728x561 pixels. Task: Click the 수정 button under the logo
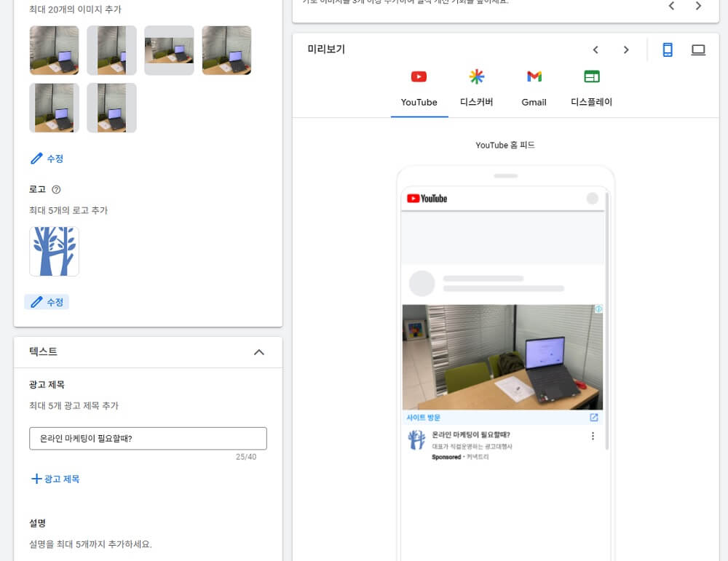[x=47, y=301]
